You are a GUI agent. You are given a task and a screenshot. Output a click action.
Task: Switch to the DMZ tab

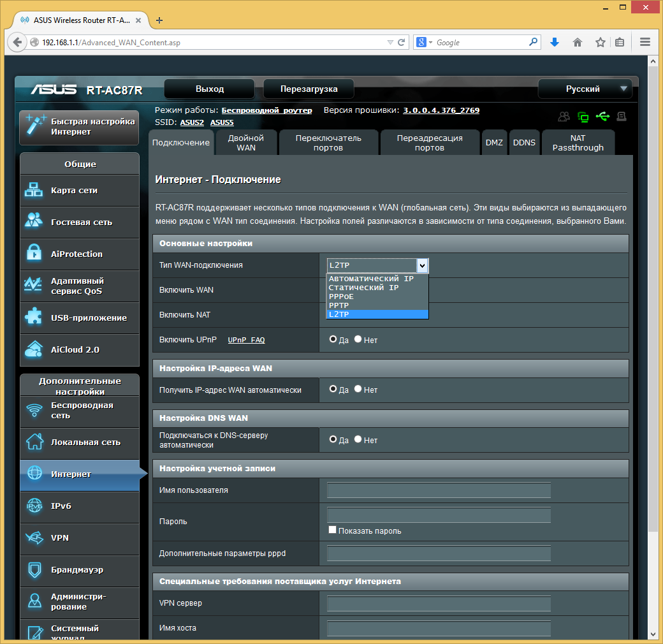[494, 142]
